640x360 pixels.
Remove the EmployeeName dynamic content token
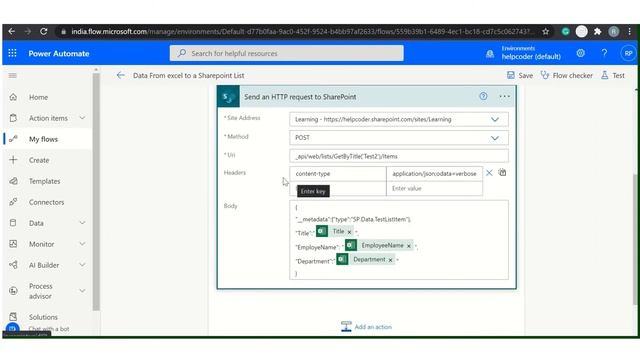(409, 246)
